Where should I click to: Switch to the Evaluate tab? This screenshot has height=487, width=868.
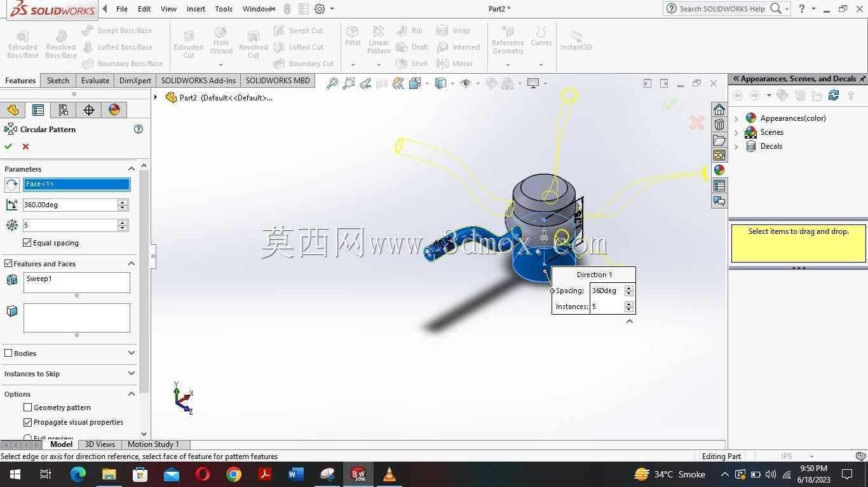pos(95,81)
